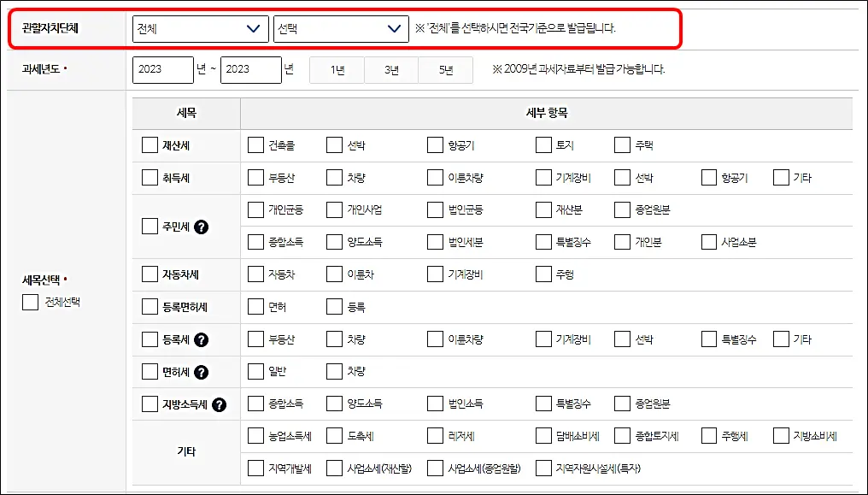Enable the 담배소비세 checkbox under 기타
Image resolution: width=868 pixels, height=495 pixels.
pos(543,435)
